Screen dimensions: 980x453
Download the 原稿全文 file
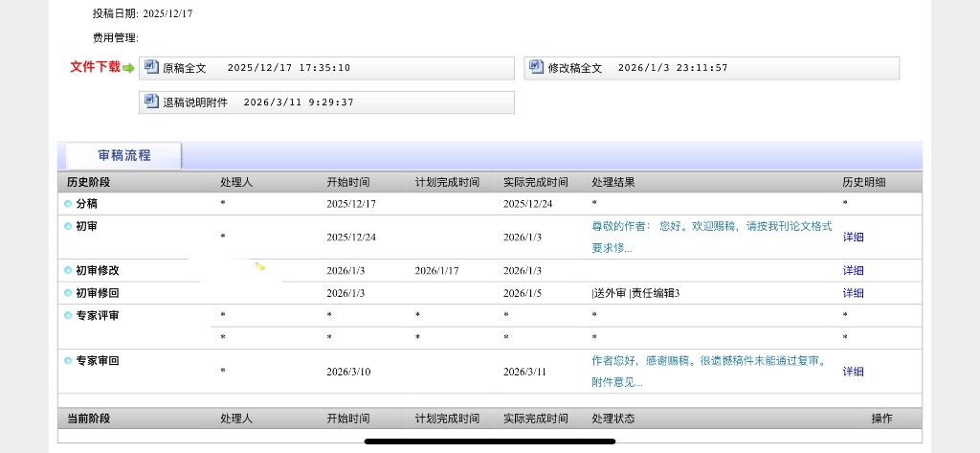point(185,68)
